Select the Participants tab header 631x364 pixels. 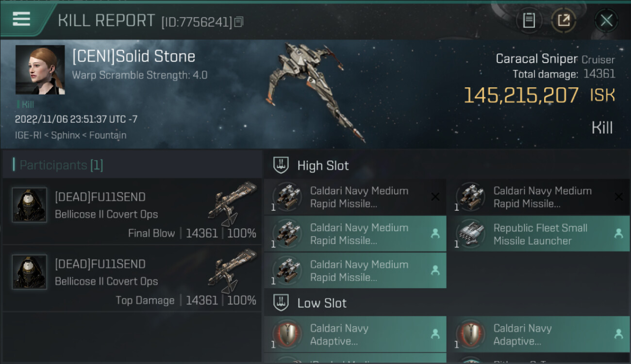(x=60, y=165)
